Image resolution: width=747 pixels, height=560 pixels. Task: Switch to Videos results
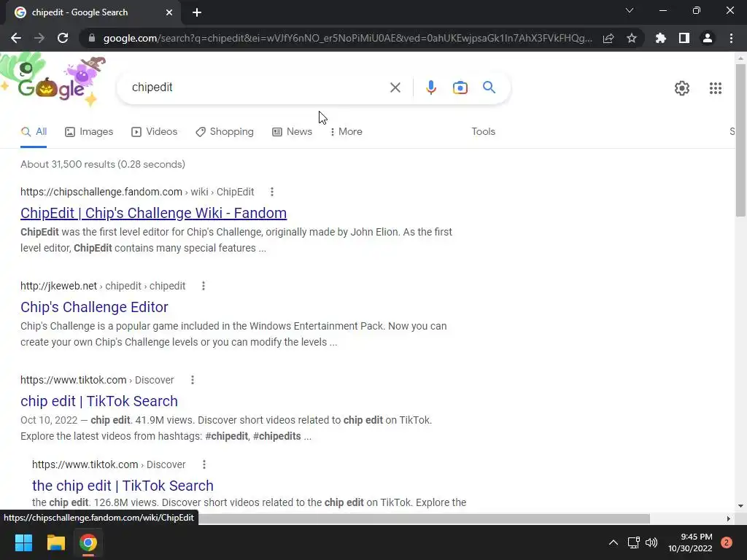(x=155, y=132)
